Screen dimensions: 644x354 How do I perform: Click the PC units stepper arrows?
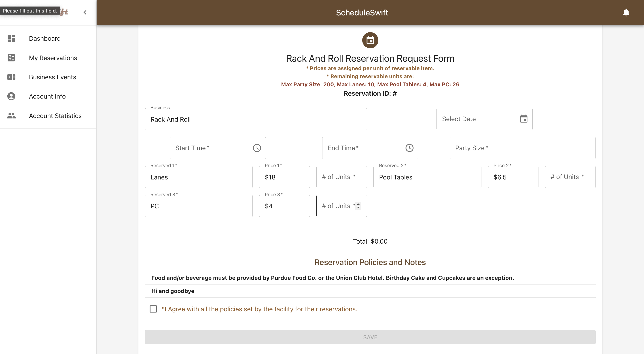click(x=358, y=206)
